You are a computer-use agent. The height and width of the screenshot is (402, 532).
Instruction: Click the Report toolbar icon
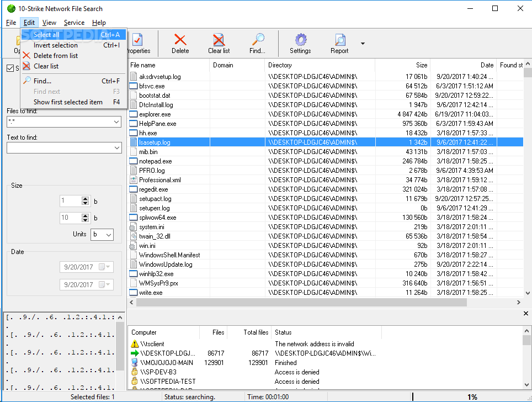339,39
